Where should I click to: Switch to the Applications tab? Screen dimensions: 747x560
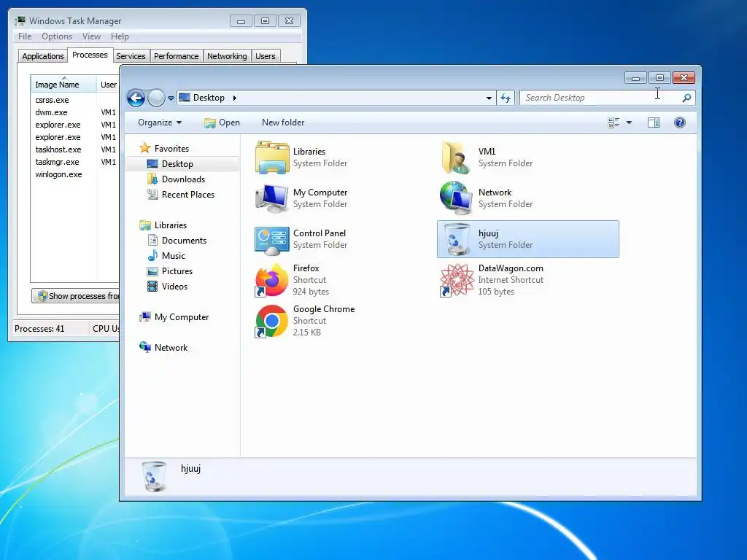click(x=43, y=56)
